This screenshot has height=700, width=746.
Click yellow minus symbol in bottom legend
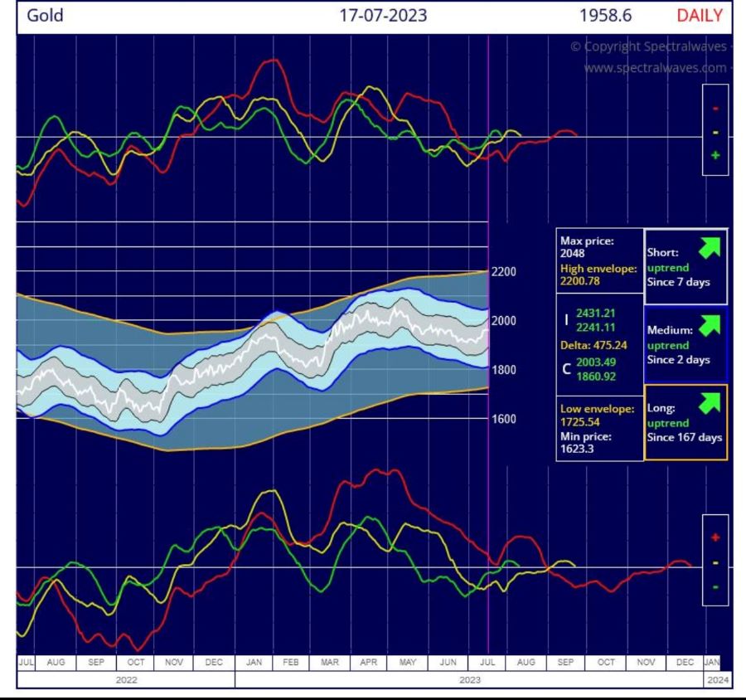click(715, 563)
